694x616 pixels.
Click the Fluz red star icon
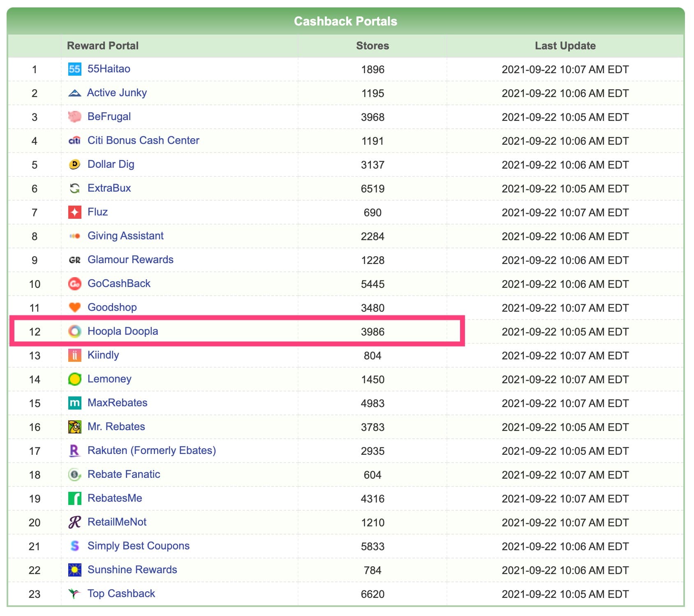[74, 212]
